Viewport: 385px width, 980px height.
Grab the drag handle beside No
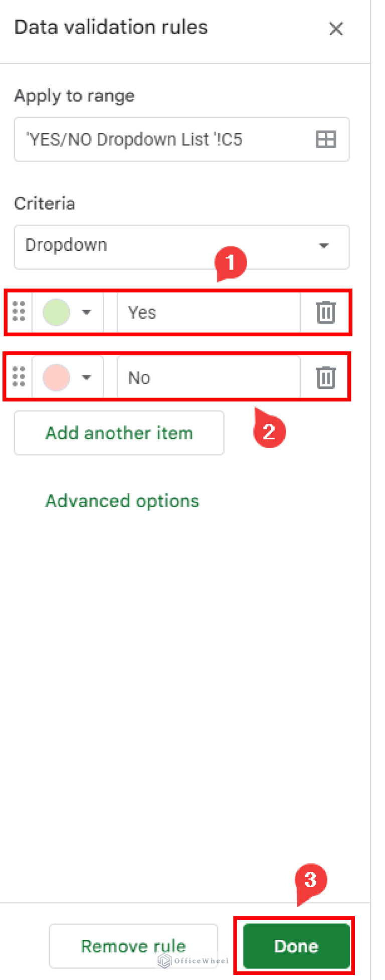19,377
